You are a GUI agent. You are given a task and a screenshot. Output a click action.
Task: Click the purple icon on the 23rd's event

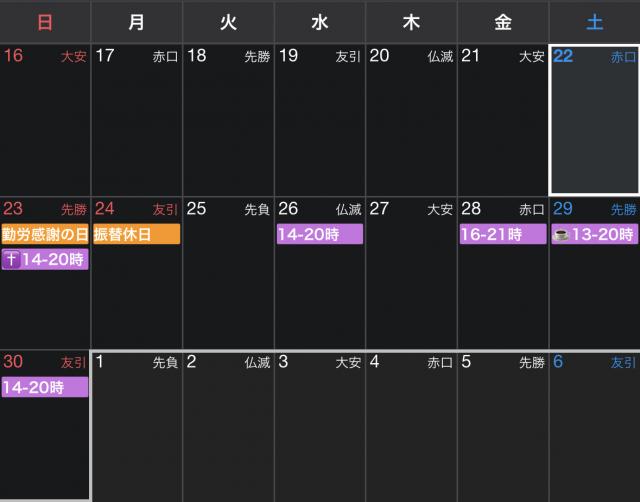pos(12,260)
